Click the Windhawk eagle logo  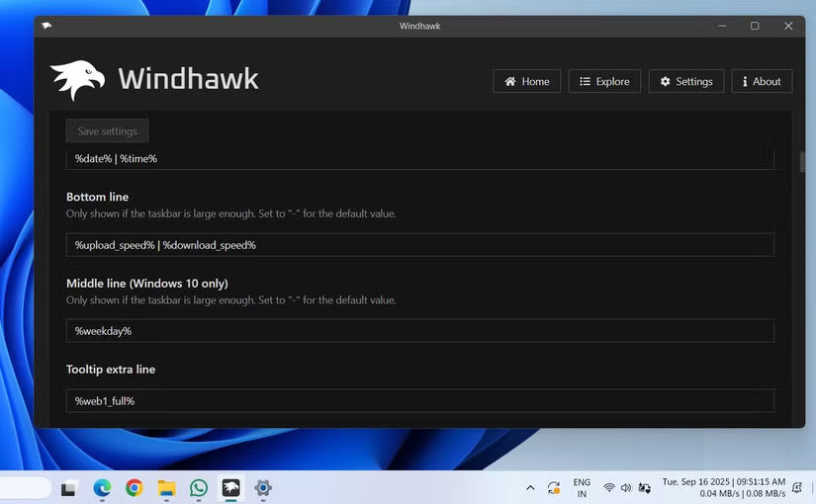(x=77, y=80)
